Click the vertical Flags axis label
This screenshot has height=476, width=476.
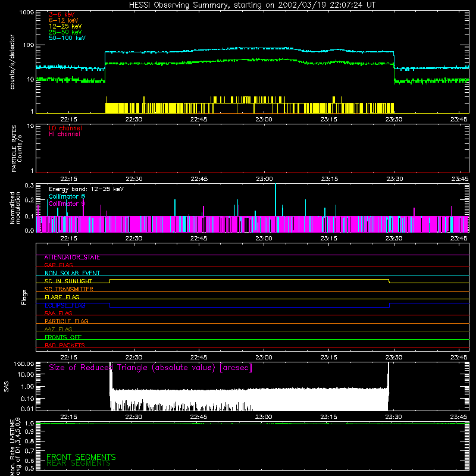click(x=24, y=297)
